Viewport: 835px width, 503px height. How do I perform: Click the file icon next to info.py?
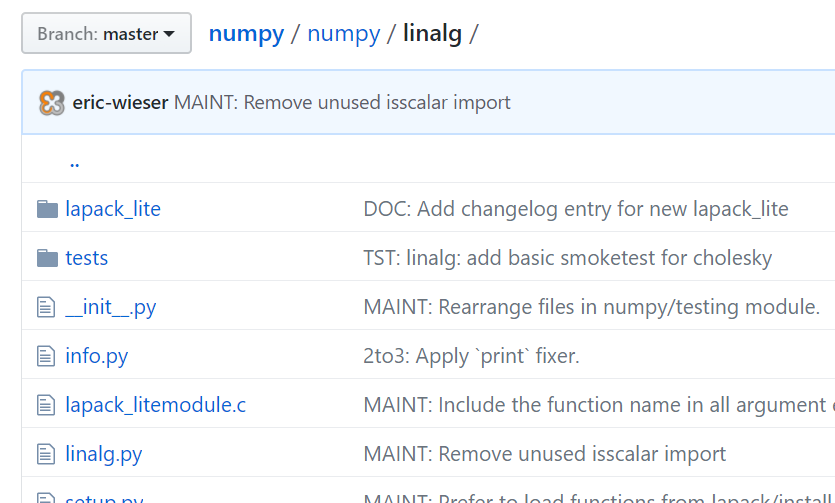click(x=46, y=356)
